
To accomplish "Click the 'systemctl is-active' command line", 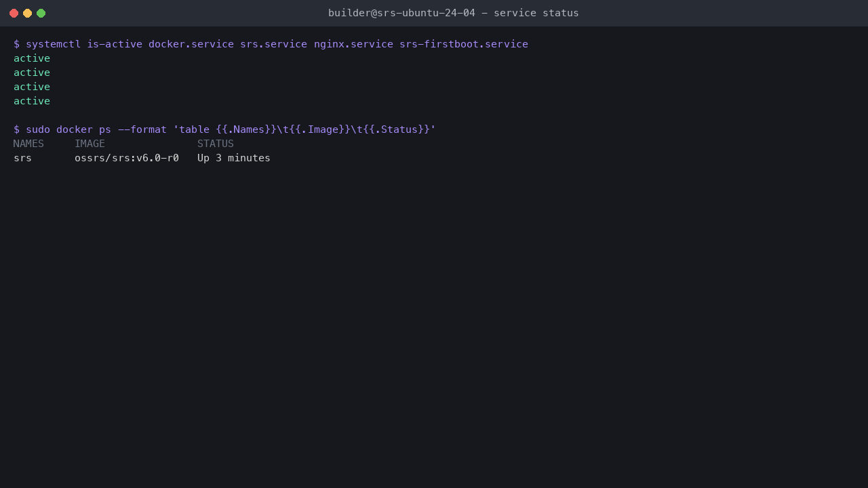I will tap(271, 44).
